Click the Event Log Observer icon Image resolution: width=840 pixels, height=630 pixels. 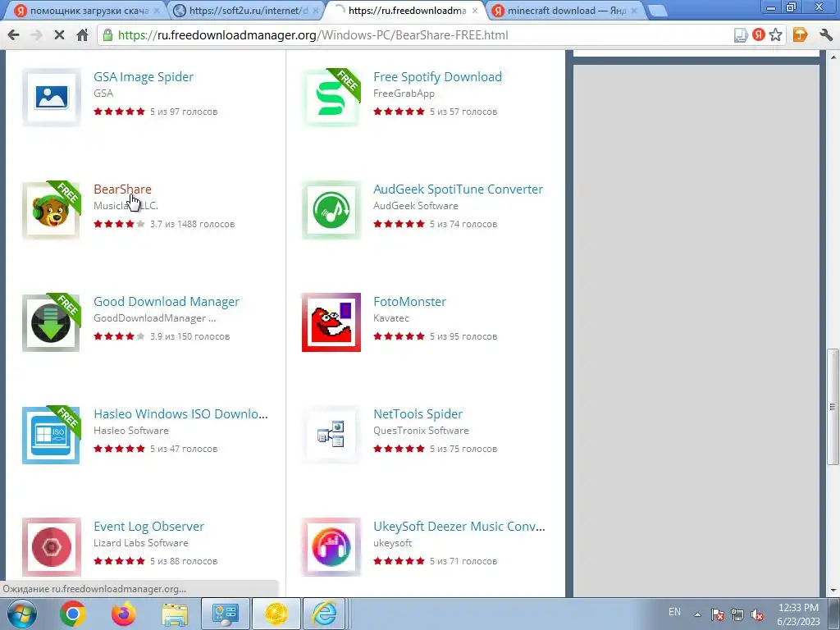point(52,547)
